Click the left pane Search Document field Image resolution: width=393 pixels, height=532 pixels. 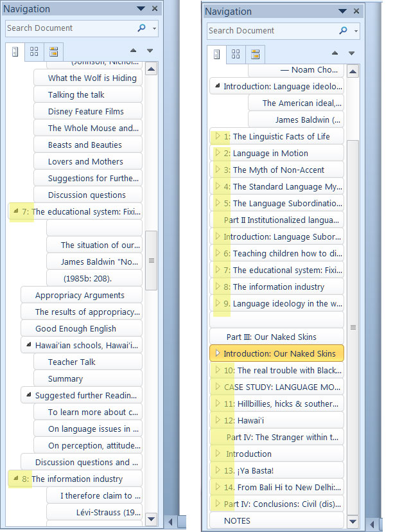[x=71, y=28]
